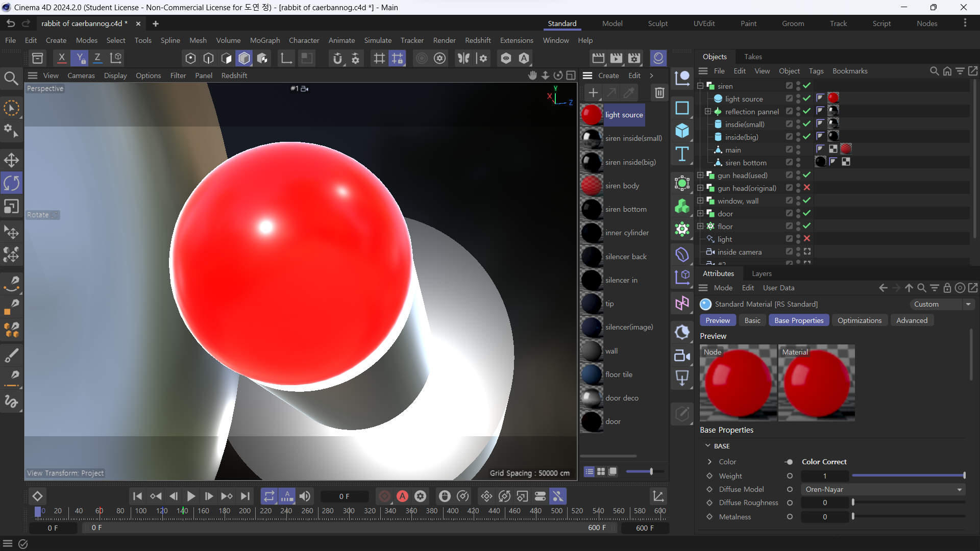
Task: Select the siren body material
Action: 623,185
